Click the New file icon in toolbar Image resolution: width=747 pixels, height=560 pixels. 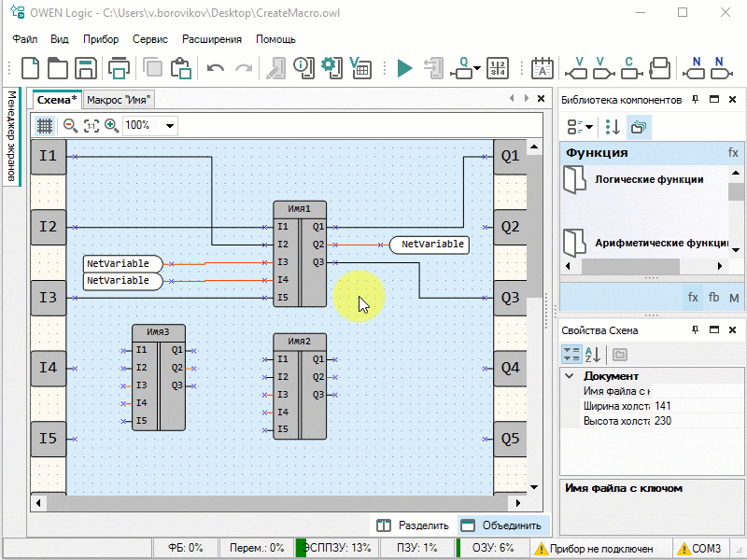(x=31, y=68)
